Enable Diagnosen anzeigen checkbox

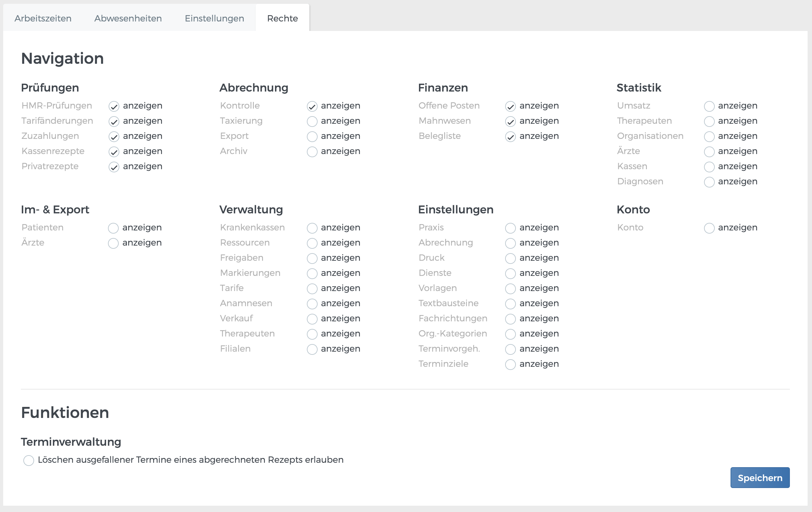709,182
